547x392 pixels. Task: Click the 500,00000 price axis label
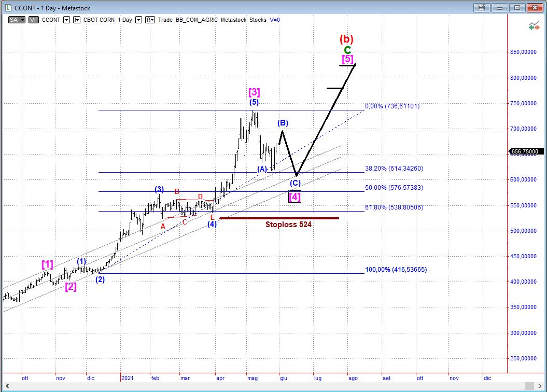[523, 231]
